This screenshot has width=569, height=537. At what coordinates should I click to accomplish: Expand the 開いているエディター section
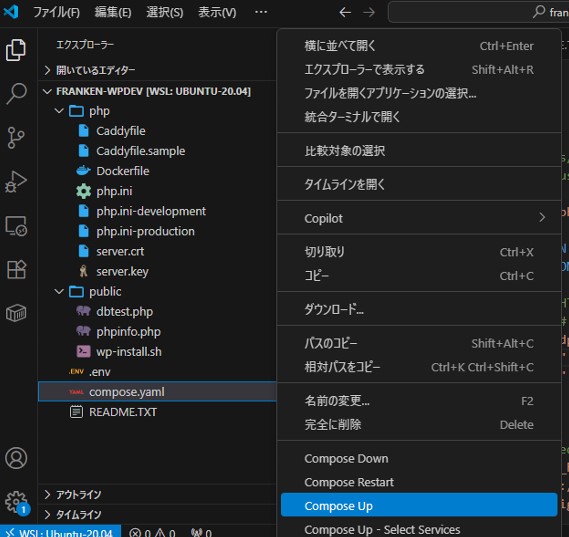pos(47,70)
